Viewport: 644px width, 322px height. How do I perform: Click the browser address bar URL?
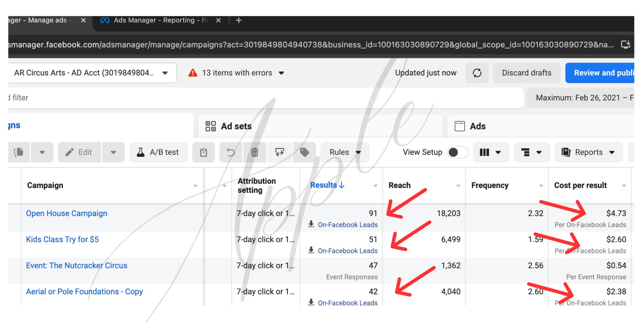pyautogui.click(x=311, y=45)
